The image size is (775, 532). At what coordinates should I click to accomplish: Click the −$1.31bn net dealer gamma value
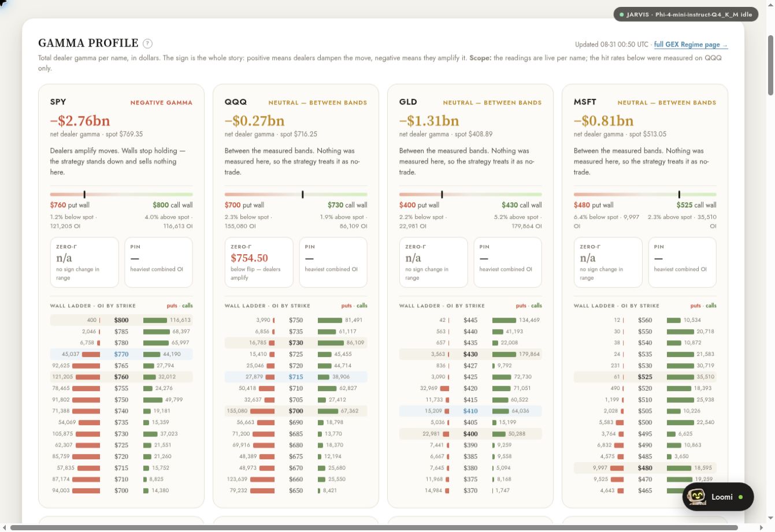click(429, 121)
